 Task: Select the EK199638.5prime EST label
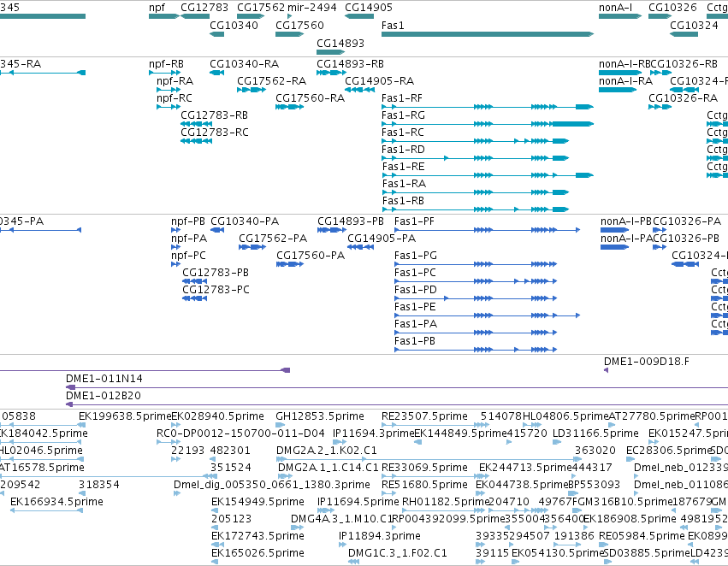(x=125, y=416)
